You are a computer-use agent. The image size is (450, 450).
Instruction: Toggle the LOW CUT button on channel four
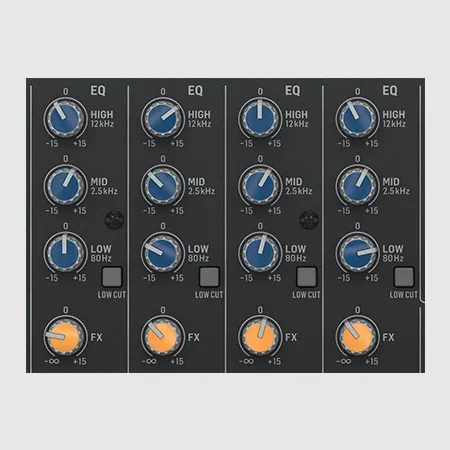[404, 277]
